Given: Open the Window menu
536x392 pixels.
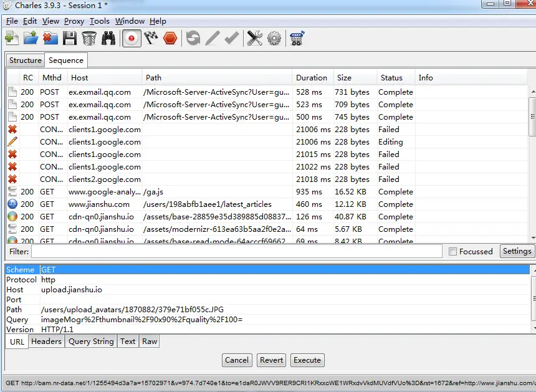Looking at the screenshot, I should 130,21.
